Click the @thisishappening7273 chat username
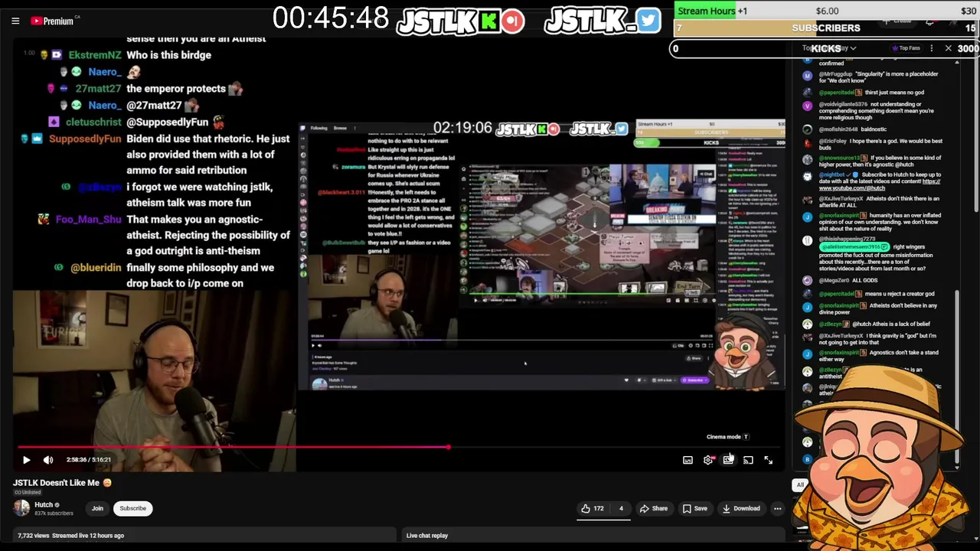980x551 pixels. coord(848,240)
